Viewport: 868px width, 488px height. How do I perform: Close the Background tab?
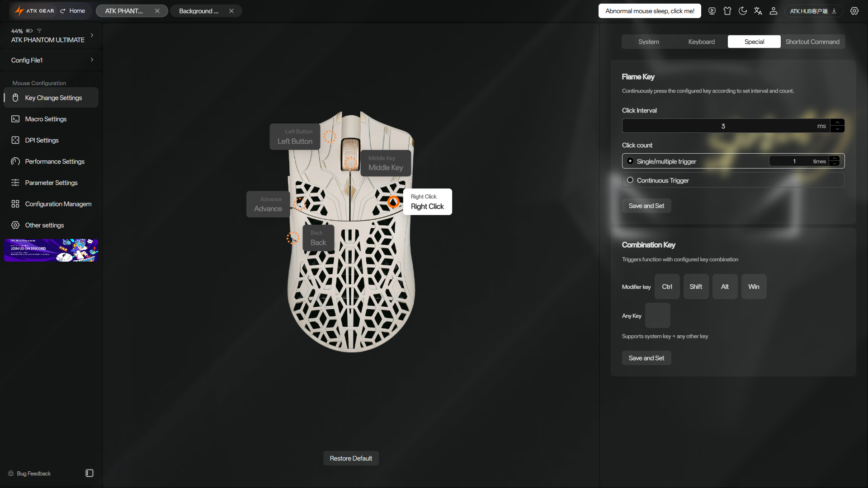tap(231, 11)
